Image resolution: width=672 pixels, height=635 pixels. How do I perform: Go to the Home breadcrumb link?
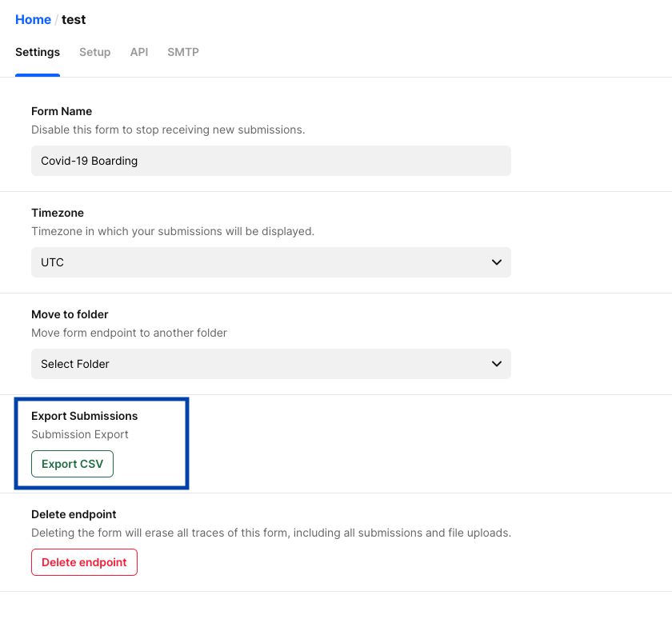(33, 19)
